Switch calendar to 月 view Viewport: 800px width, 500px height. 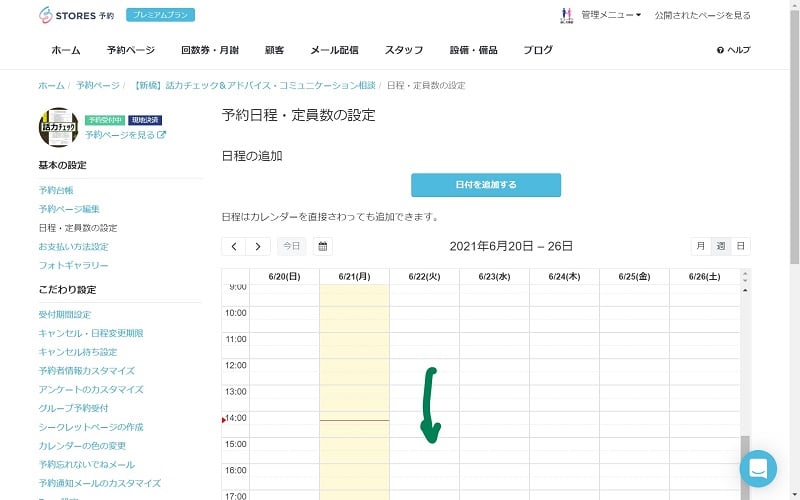[x=700, y=246]
